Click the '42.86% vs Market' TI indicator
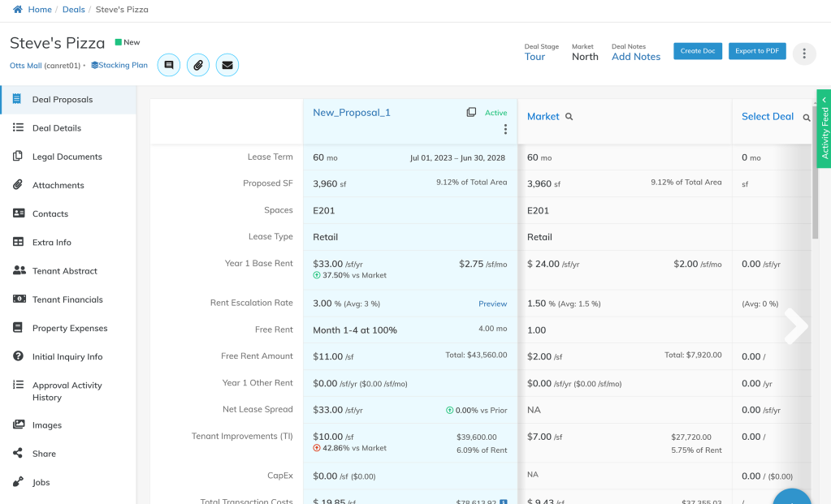Viewport: 831px width, 504px height. 350,448
